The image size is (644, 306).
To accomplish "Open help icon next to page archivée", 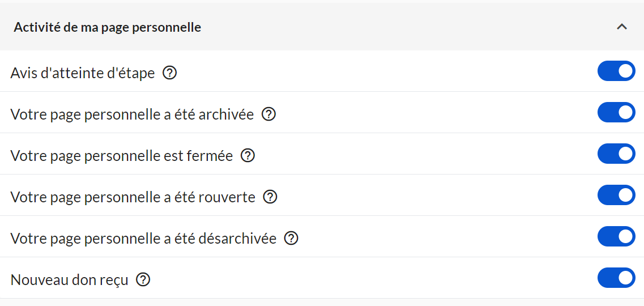I will (268, 114).
